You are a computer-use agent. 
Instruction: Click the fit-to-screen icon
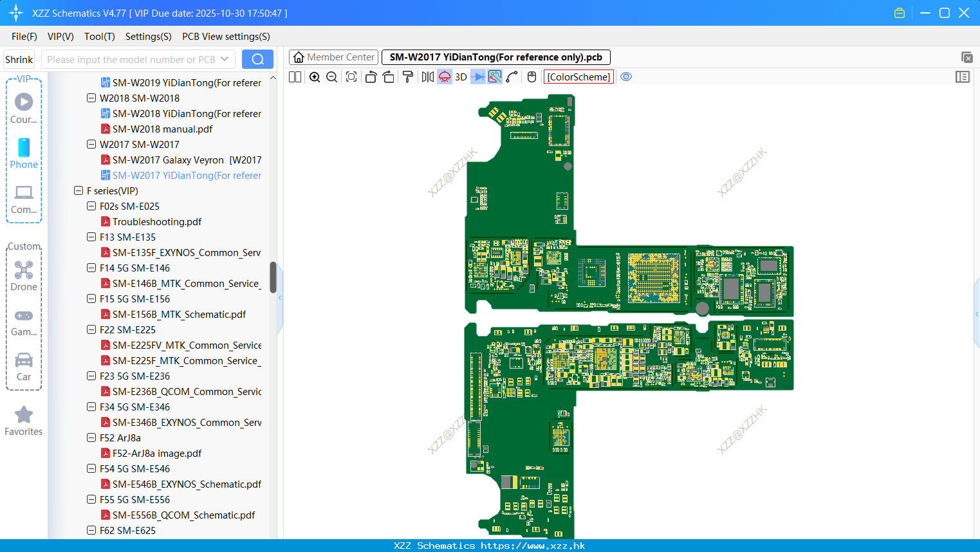coord(351,77)
